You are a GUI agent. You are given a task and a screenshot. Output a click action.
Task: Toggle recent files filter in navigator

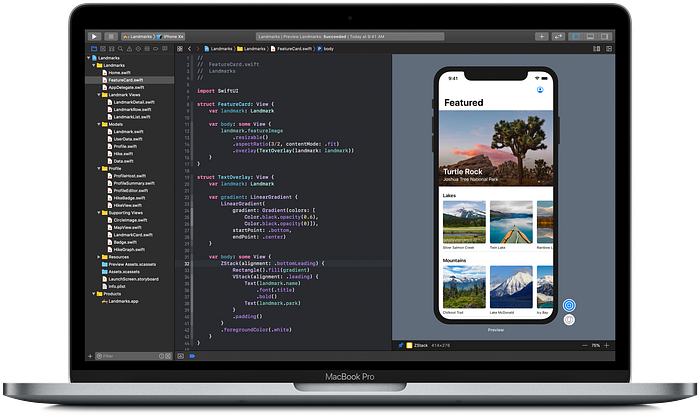point(162,356)
